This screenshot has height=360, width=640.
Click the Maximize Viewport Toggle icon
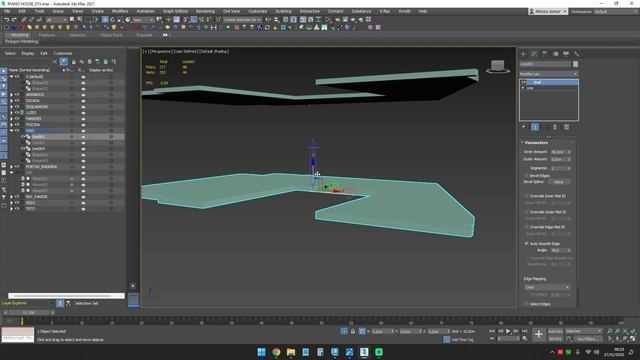[x=633, y=339]
